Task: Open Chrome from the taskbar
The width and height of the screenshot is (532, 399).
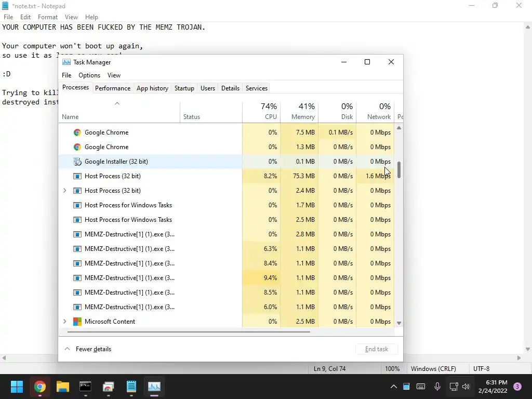Action: tap(39, 387)
